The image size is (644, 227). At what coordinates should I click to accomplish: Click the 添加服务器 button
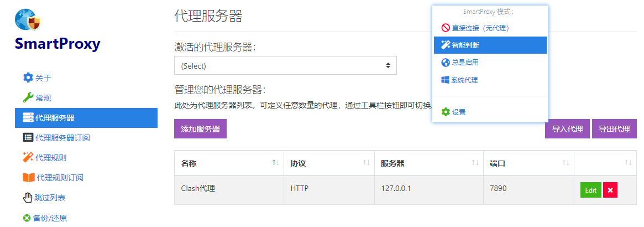click(x=201, y=128)
